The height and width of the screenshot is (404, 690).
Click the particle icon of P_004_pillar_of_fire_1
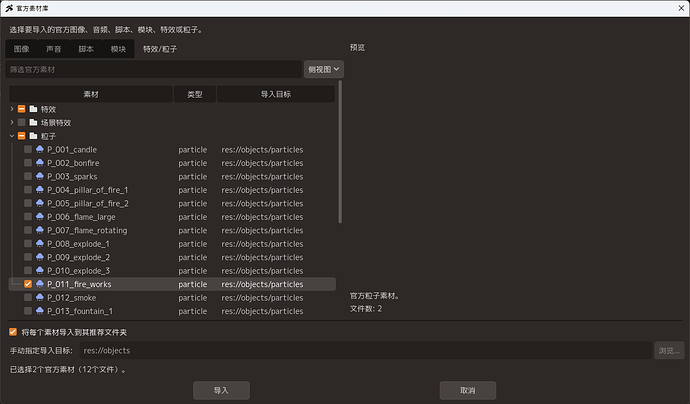(x=40, y=190)
